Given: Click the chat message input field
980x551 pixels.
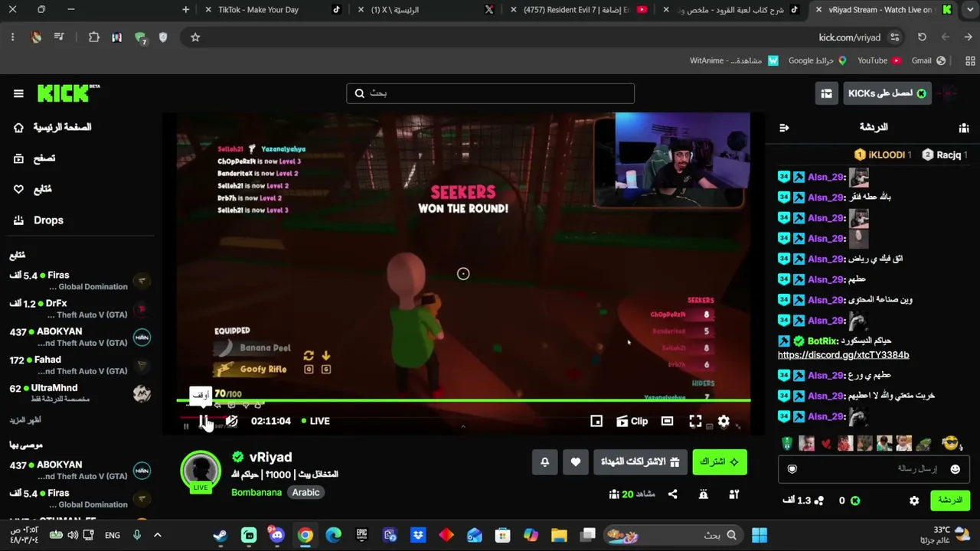Looking at the screenshot, I should pos(873,468).
